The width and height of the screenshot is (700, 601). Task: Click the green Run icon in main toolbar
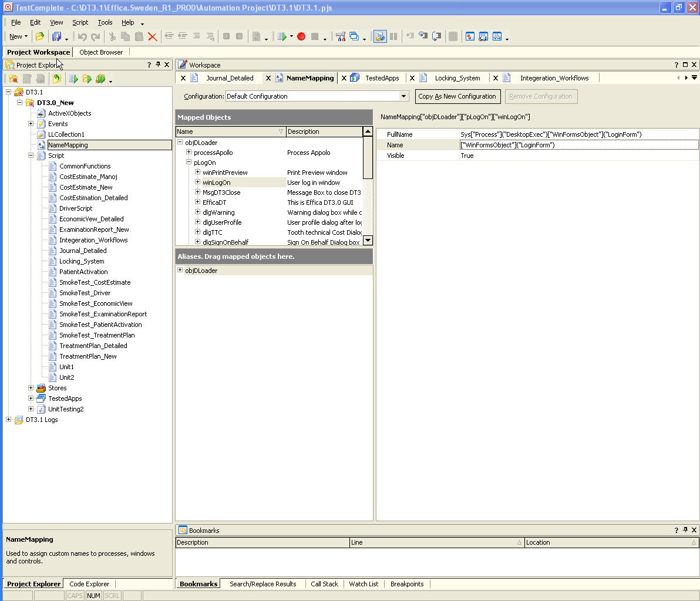click(x=282, y=36)
